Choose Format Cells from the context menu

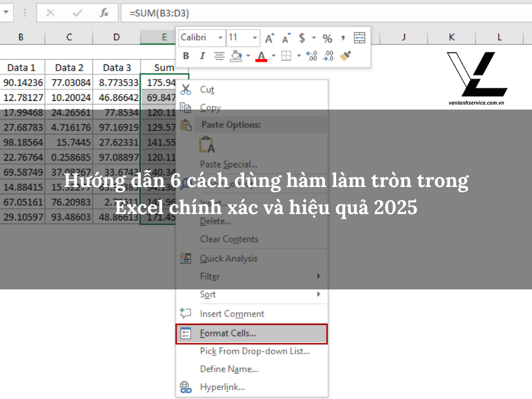229,334
